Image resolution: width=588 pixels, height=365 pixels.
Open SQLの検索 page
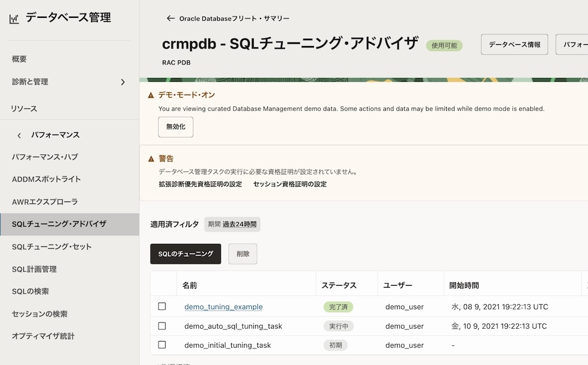(x=30, y=291)
